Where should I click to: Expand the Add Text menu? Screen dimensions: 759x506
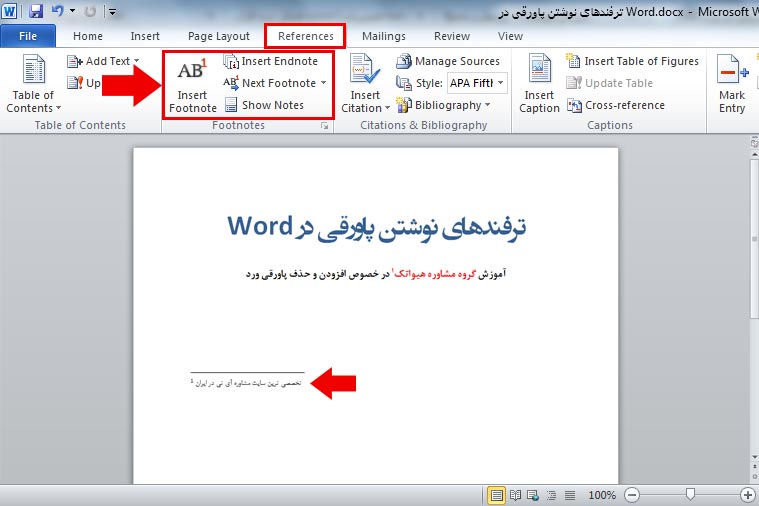coord(103,61)
